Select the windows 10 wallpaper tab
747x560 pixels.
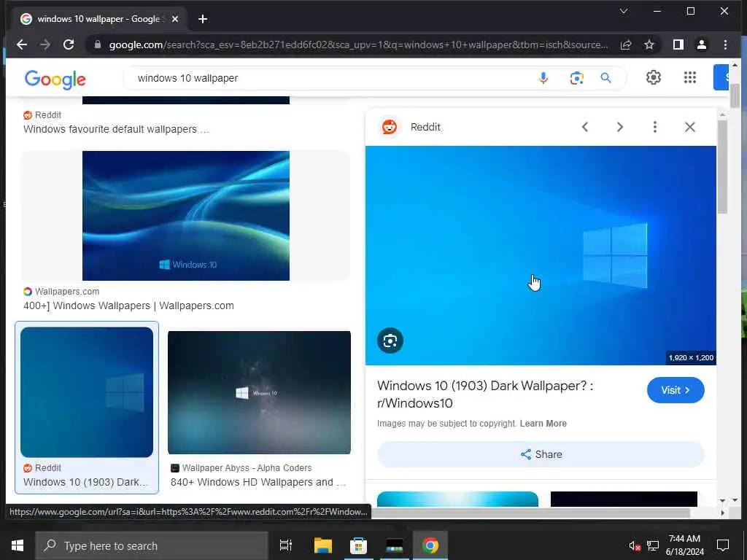click(x=99, y=19)
